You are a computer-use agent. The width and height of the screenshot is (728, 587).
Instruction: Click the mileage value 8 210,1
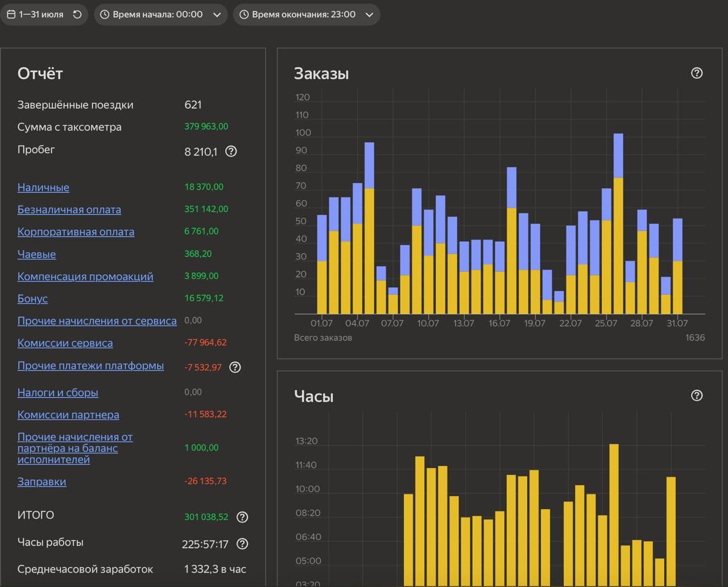tap(201, 152)
